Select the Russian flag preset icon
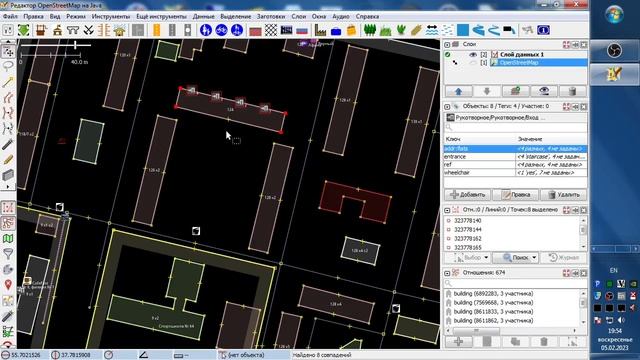 pyautogui.click(x=302, y=30)
